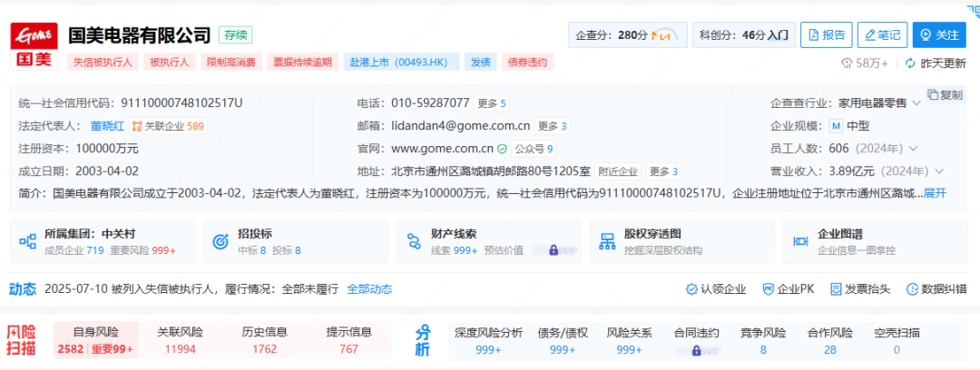980x370 pixels.
Task: Click 关联企业 589 badge
Action: pyautogui.click(x=168, y=126)
